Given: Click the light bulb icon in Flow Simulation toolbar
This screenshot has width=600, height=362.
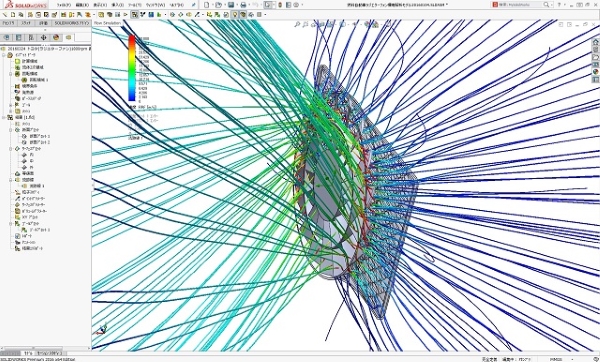Looking at the screenshot, I should click(x=235, y=15).
